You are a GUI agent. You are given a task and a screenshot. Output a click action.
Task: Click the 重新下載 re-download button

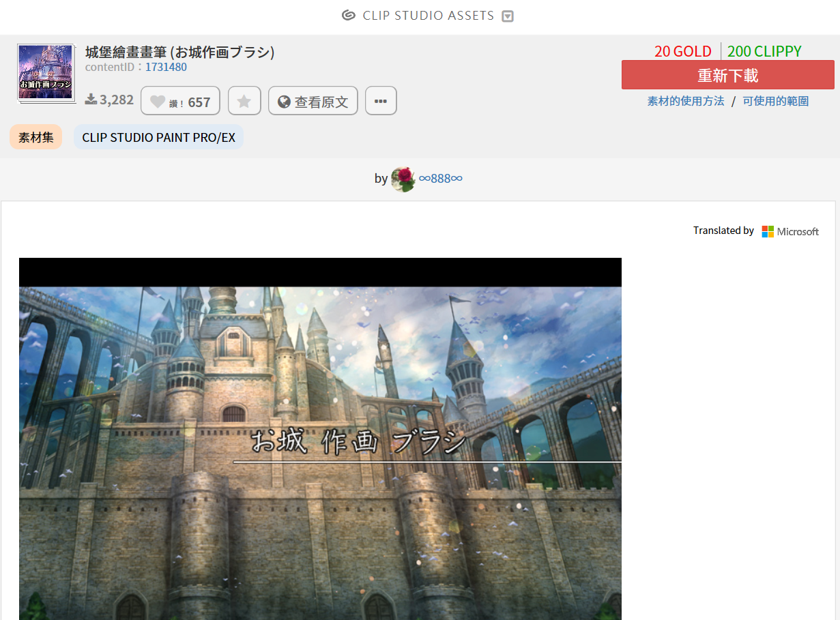pos(727,75)
